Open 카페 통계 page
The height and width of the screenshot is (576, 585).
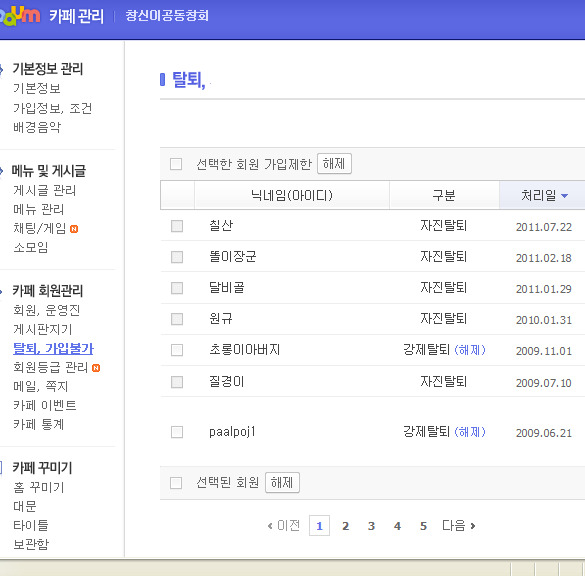pyautogui.click(x=38, y=424)
